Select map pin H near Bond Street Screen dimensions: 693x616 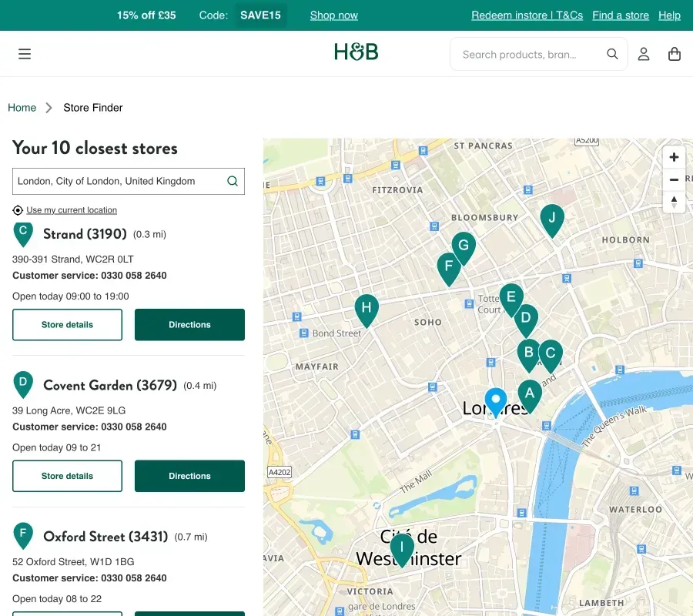pos(367,309)
